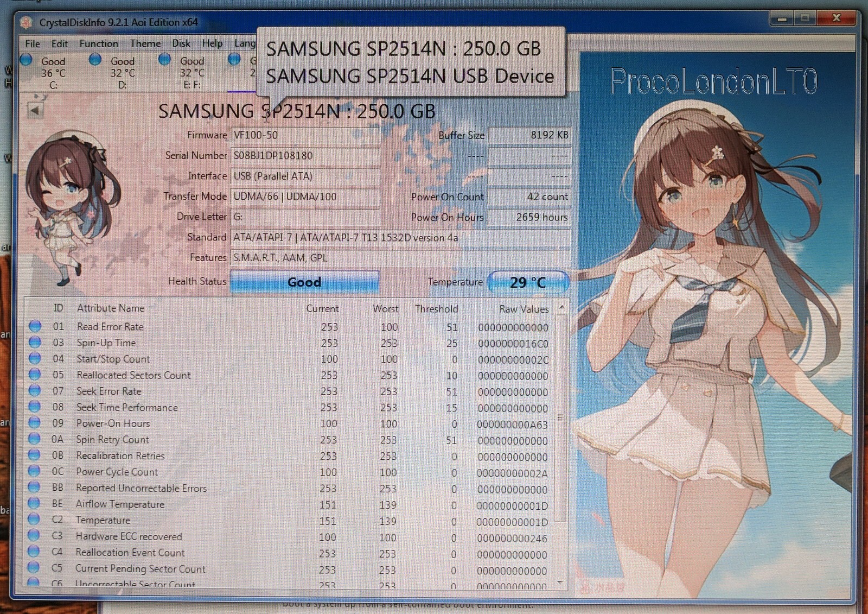This screenshot has width=868, height=614.
Task: Click the Reported Uncorrectable Errors status orb
Action: [x=34, y=487]
